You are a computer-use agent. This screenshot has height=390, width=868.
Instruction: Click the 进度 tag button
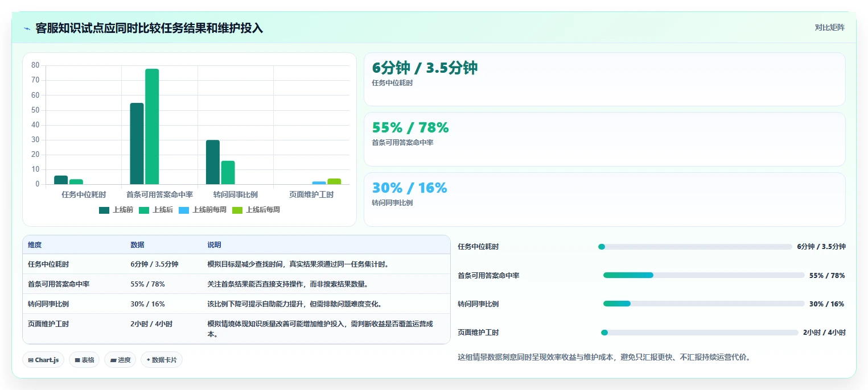pyautogui.click(x=120, y=360)
